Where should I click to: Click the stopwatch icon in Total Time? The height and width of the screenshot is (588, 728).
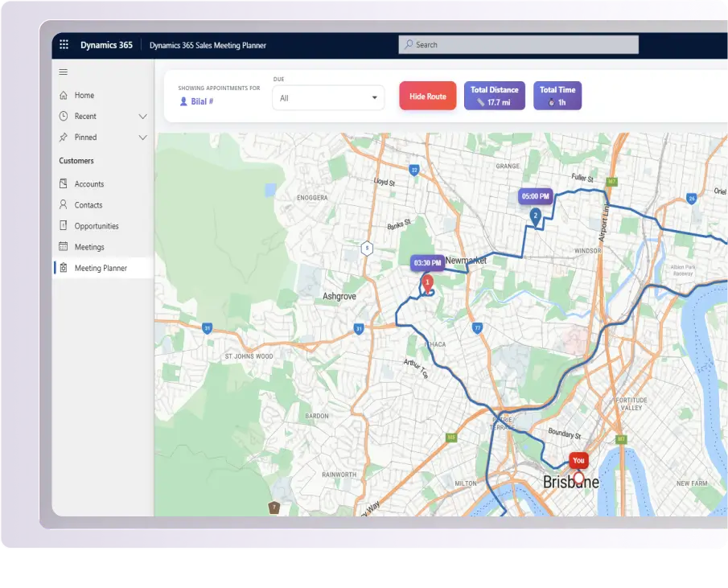[x=552, y=103]
